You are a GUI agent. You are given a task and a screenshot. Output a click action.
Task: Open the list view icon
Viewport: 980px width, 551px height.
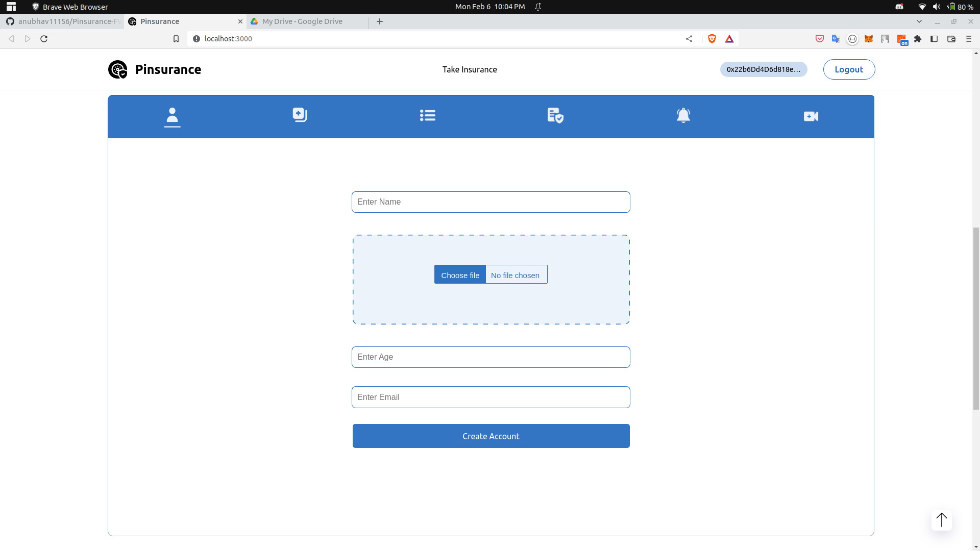[427, 115]
